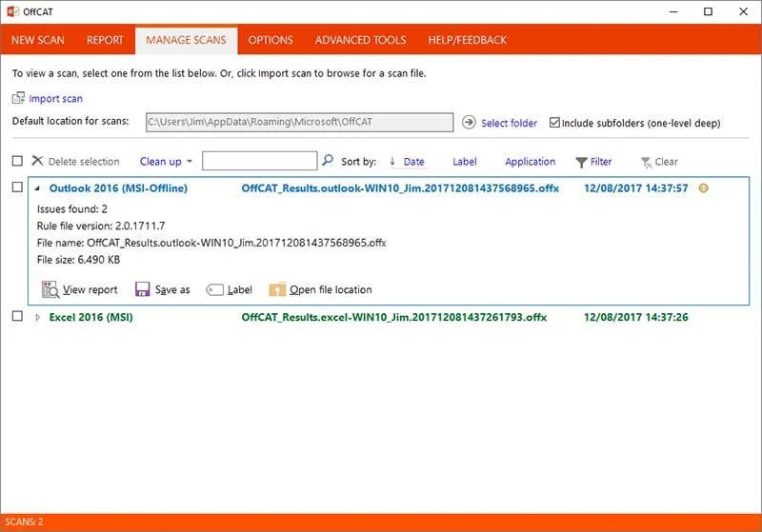
Task: Click the Label text button in Outlook details
Action: 240,289
